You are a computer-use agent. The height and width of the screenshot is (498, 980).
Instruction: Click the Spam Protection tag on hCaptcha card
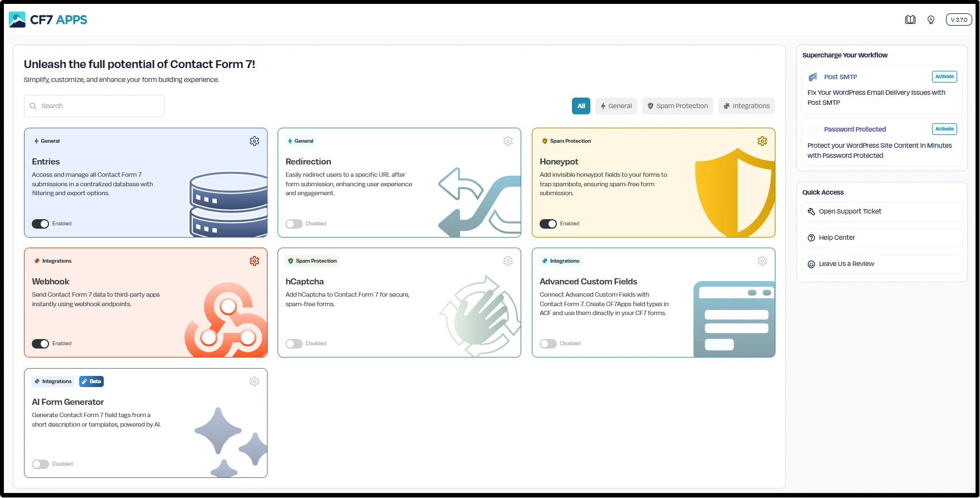point(312,261)
